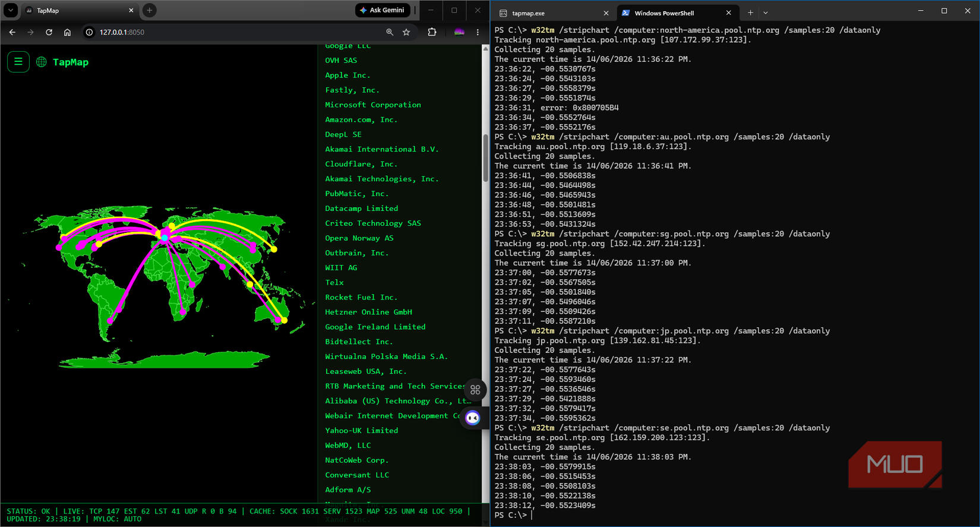Select Conversant LLC entry

[357, 475]
